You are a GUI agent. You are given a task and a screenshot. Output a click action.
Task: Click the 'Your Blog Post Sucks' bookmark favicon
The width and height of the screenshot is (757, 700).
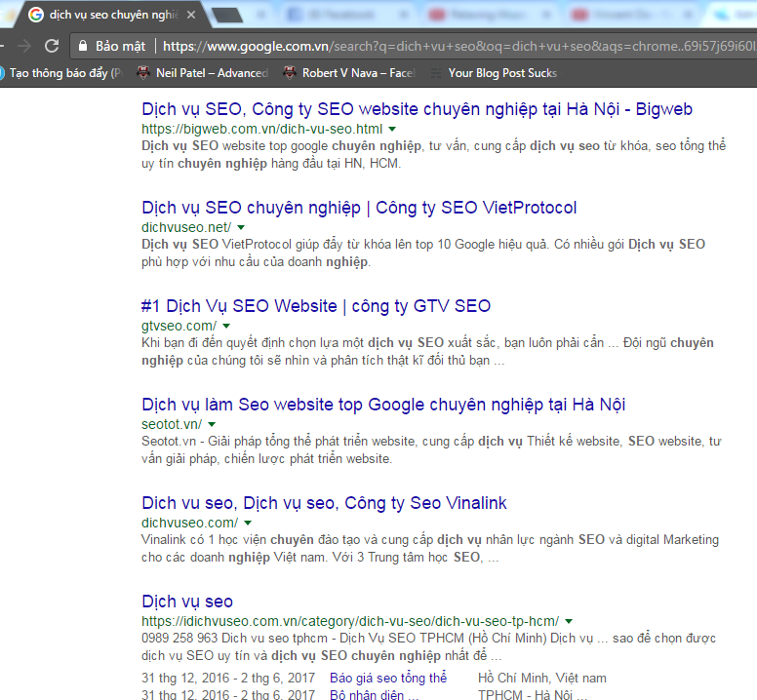click(x=436, y=73)
